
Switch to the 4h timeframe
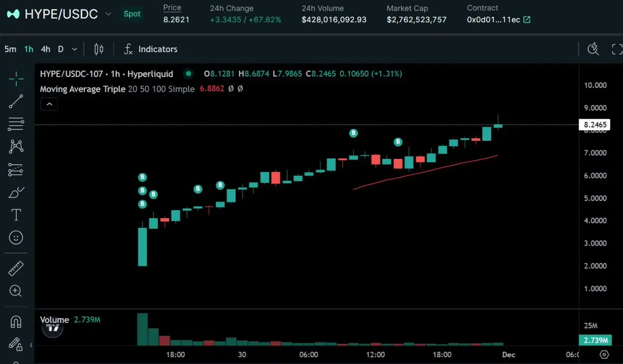pos(46,49)
